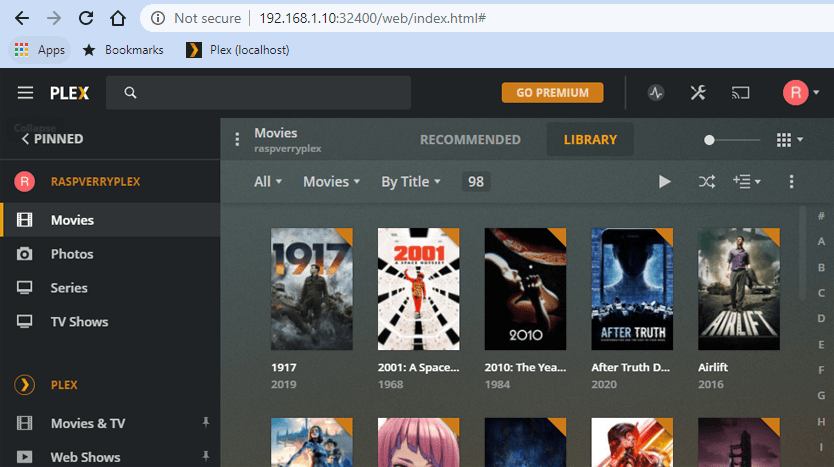Open the Plex (localhost) bookmark
834x467 pixels.
(x=238, y=50)
